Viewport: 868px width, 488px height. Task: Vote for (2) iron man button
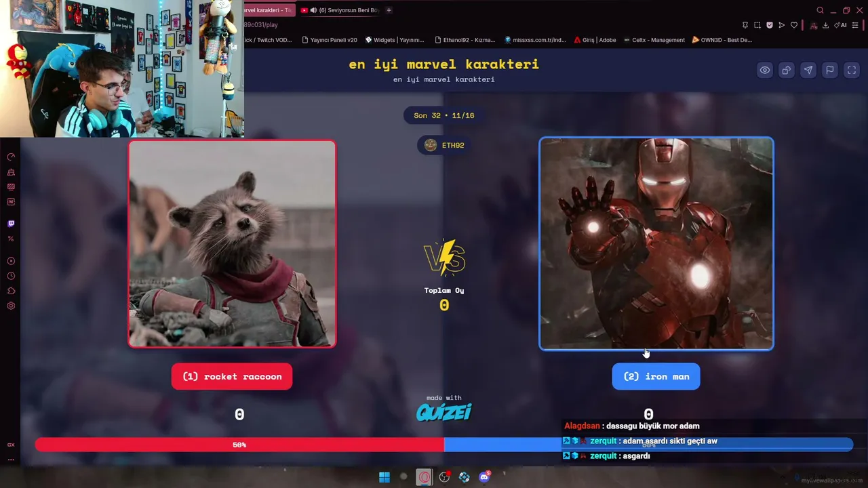coord(656,376)
